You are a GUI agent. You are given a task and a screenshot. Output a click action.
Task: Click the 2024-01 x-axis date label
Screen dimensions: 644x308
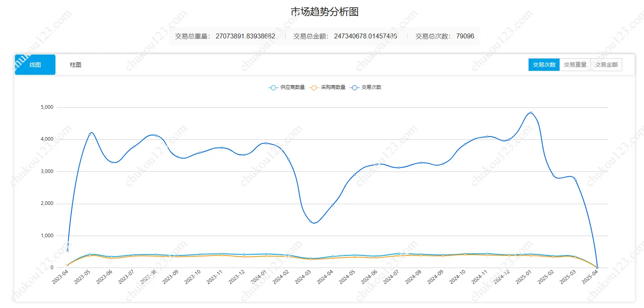(x=258, y=277)
